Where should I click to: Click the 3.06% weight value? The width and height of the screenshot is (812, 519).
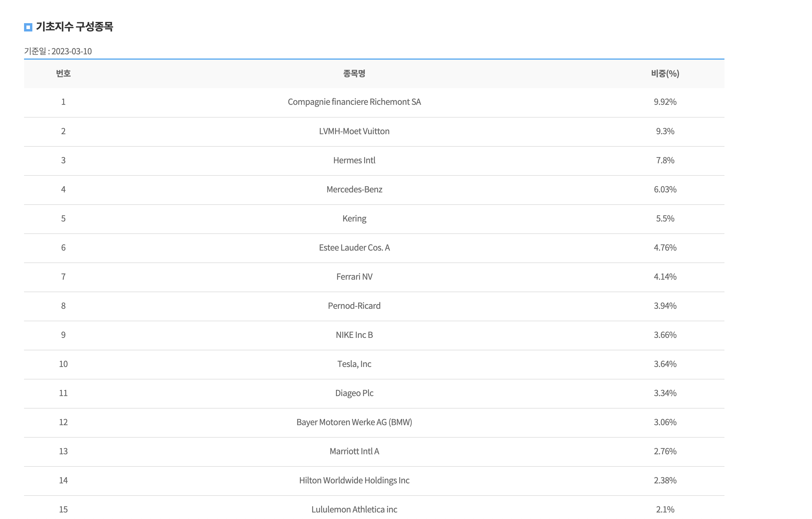pyautogui.click(x=665, y=422)
